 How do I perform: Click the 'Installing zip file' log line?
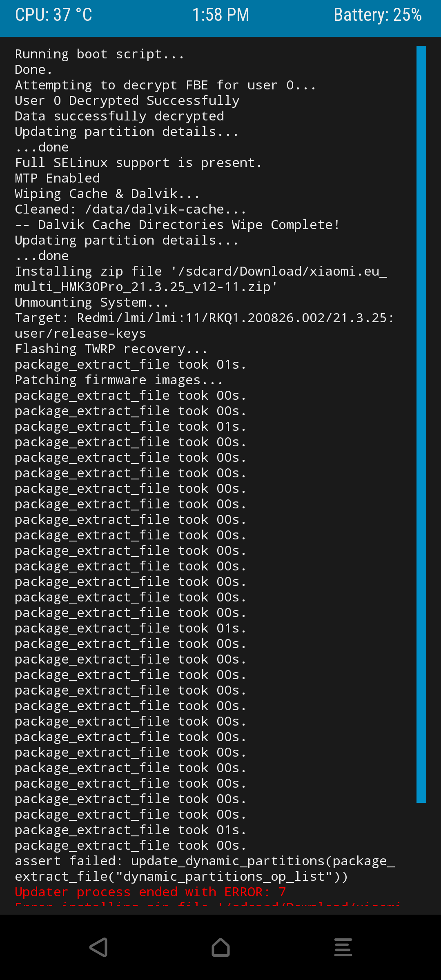click(201, 279)
